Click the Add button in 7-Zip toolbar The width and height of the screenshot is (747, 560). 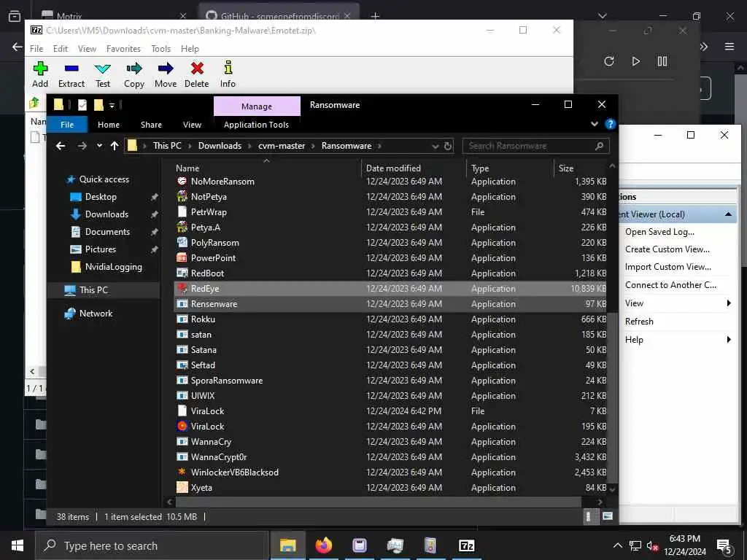click(x=40, y=74)
